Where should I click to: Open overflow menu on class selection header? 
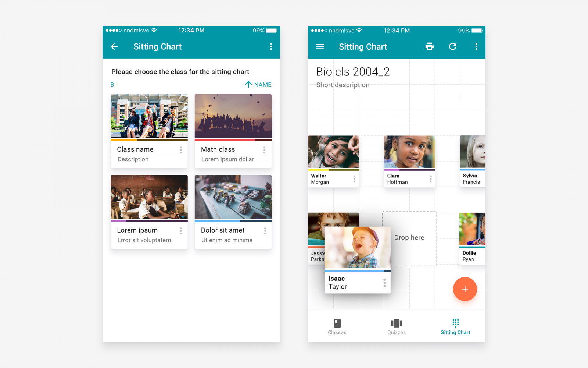pos(271,47)
